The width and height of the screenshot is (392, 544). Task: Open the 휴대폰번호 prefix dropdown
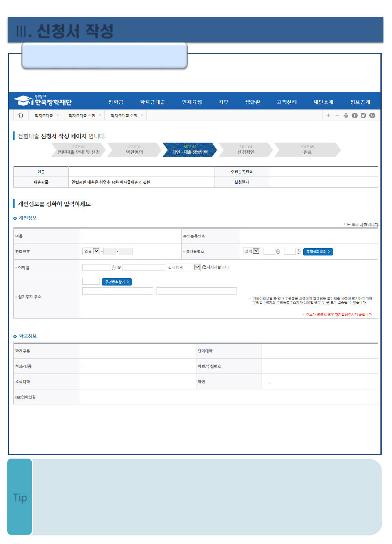click(x=256, y=252)
